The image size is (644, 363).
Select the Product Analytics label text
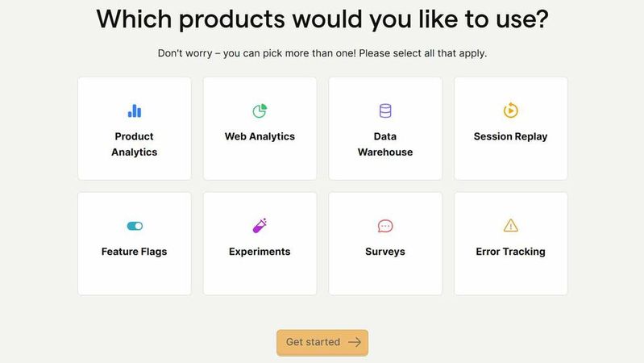(135, 144)
